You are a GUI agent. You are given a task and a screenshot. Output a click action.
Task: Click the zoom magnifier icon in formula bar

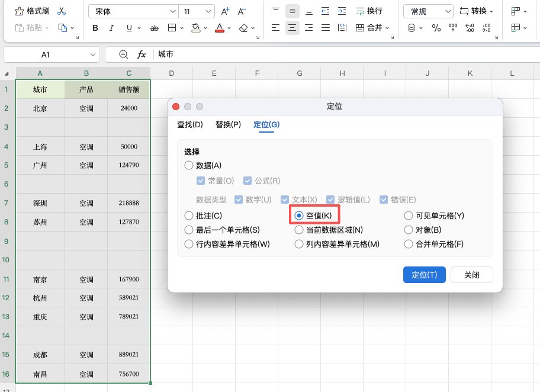(123, 54)
